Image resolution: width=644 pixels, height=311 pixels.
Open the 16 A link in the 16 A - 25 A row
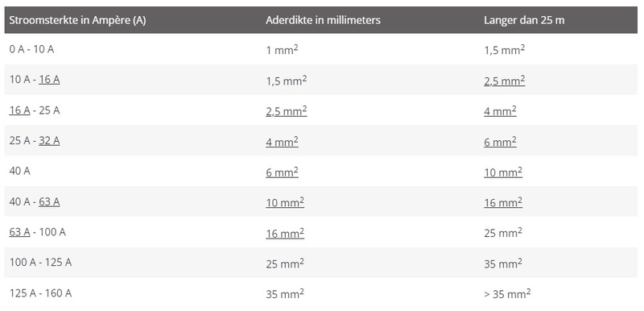tap(19, 110)
